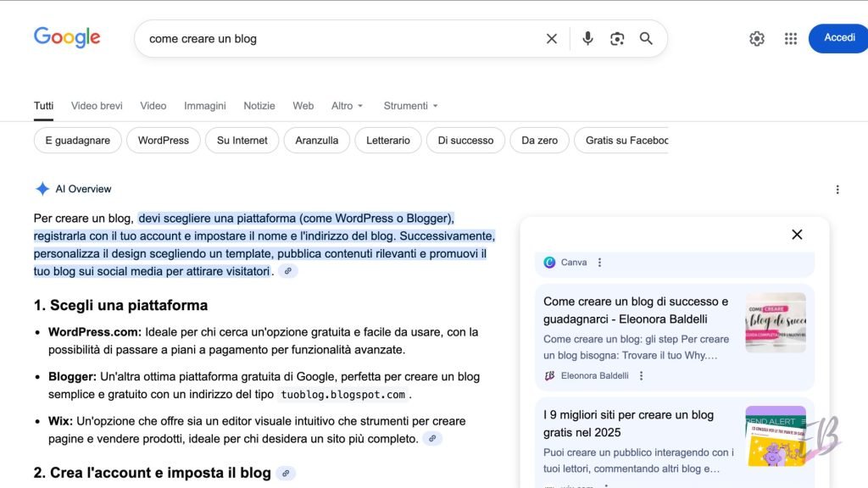Open Come creare un blog di successo article

[x=636, y=310]
